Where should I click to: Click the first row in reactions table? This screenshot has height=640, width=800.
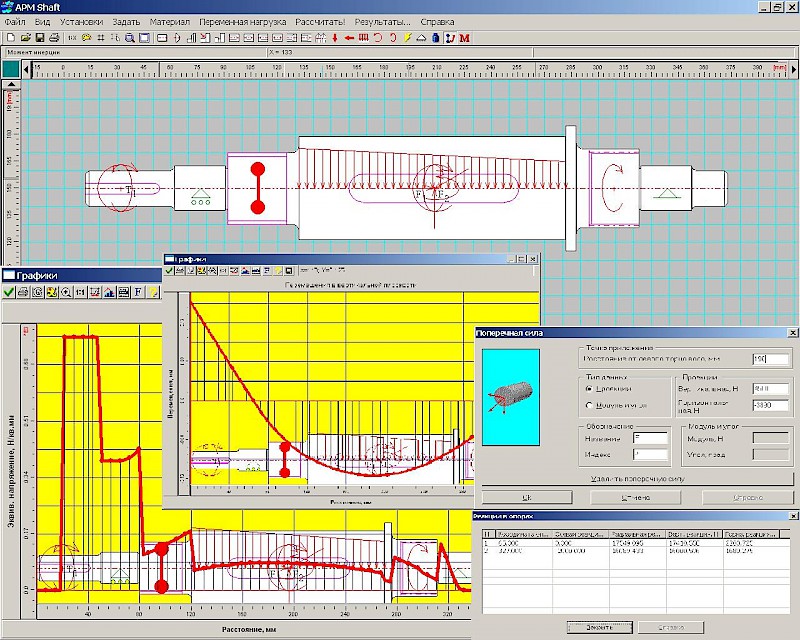(636, 544)
